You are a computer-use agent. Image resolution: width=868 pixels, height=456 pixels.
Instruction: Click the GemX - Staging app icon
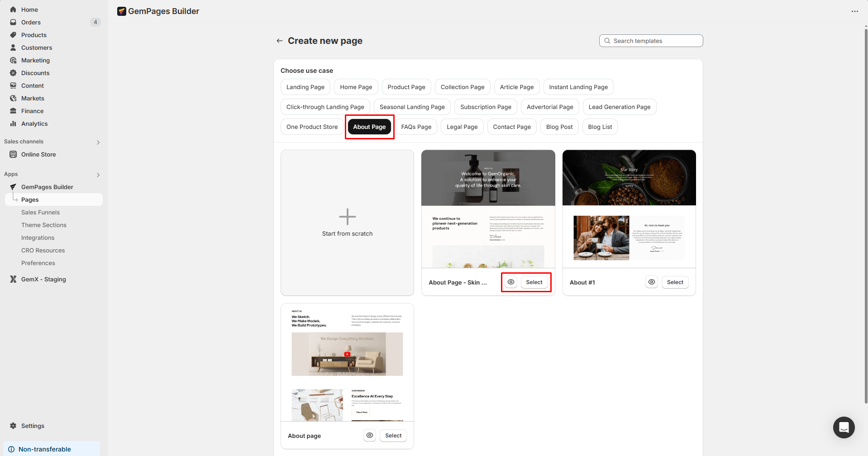[13, 279]
